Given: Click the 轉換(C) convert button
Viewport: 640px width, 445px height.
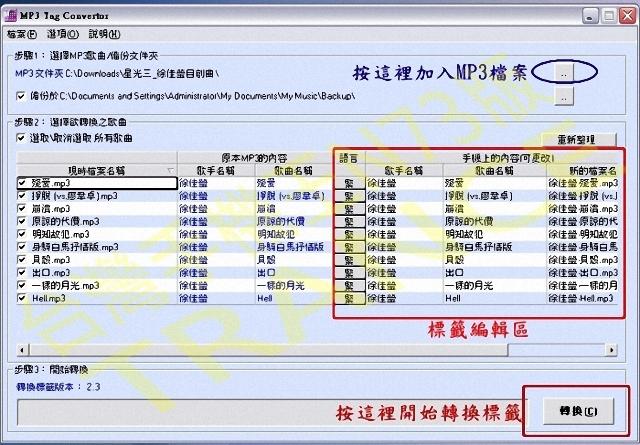Looking at the screenshot, I should tap(578, 411).
